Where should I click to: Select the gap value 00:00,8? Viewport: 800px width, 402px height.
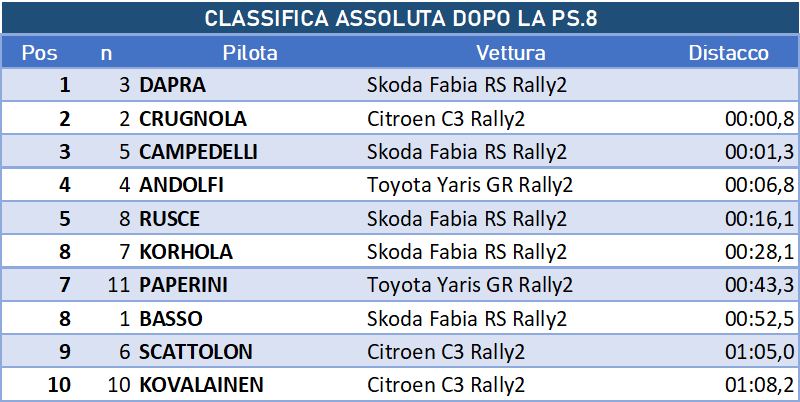pyautogui.click(x=759, y=119)
